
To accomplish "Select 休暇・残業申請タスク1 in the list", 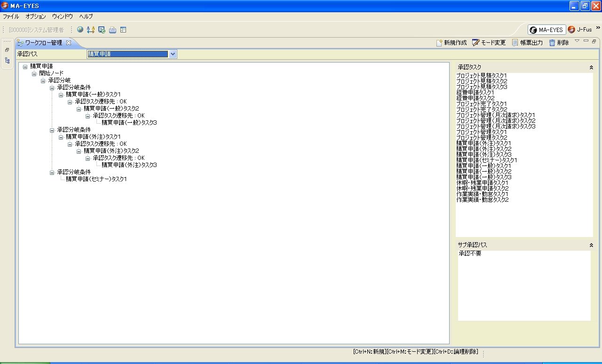I will (483, 183).
